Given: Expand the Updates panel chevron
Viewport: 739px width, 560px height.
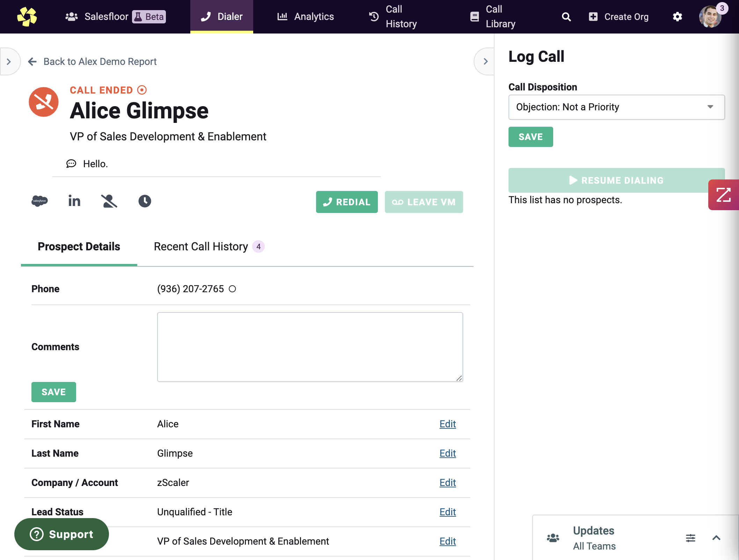Looking at the screenshot, I should [x=716, y=538].
